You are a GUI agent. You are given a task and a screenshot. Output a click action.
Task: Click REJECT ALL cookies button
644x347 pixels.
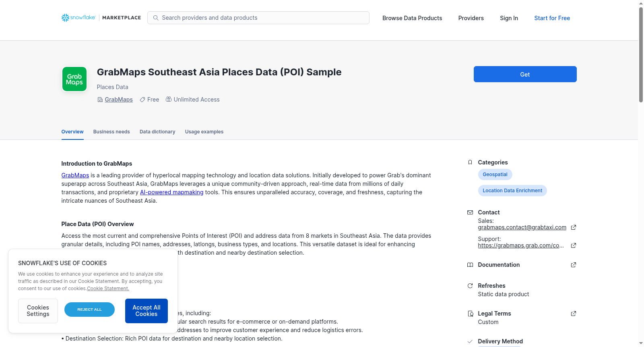(89, 310)
